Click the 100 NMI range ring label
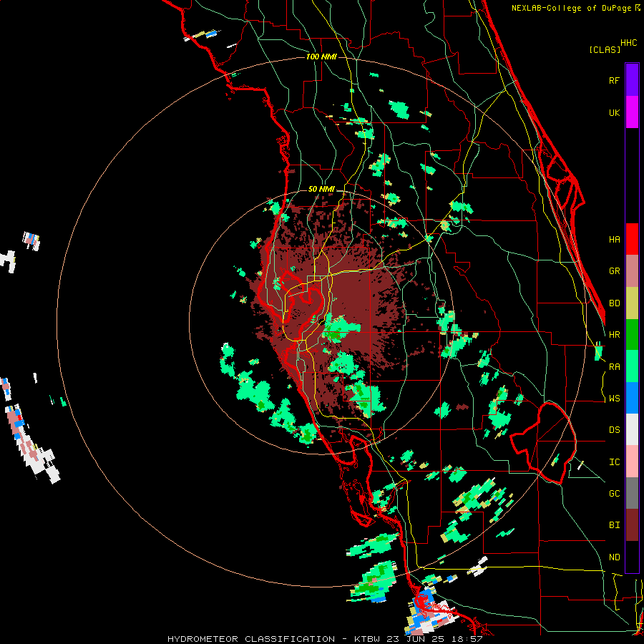Screen dimensions: 644x644 point(321,57)
